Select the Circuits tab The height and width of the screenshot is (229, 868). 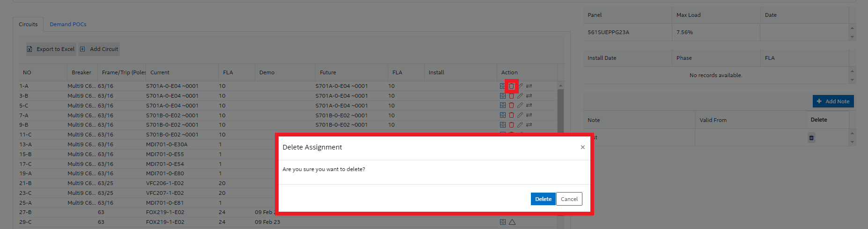pyautogui.click(x=28, y=24)
